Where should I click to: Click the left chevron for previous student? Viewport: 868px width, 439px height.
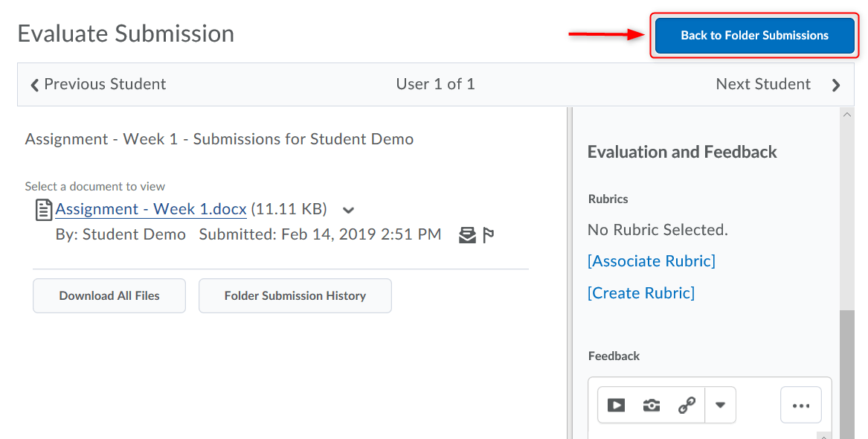coord(34,85)
